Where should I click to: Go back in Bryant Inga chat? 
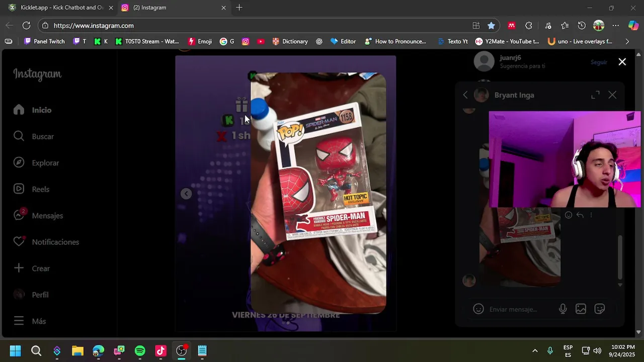pos(465,95)
